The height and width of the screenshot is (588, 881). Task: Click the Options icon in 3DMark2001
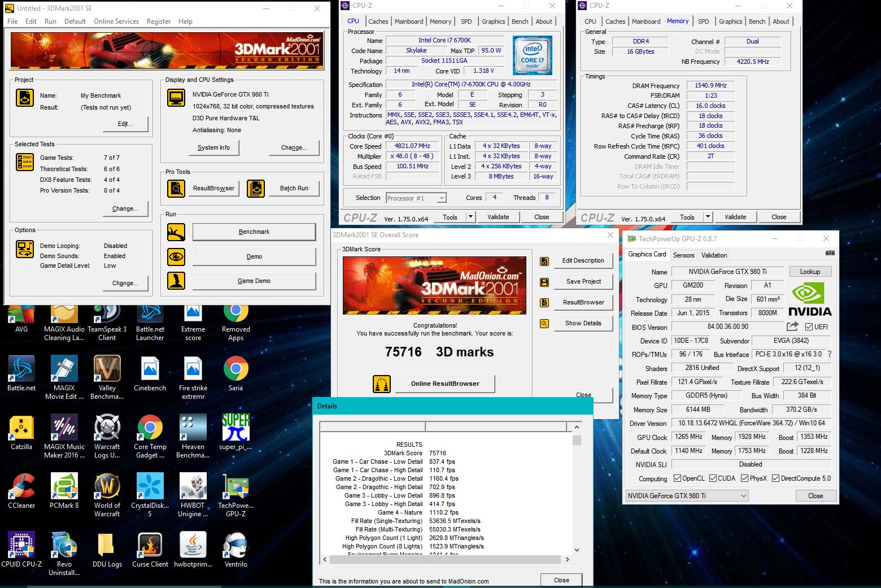(x=25, y=249)
